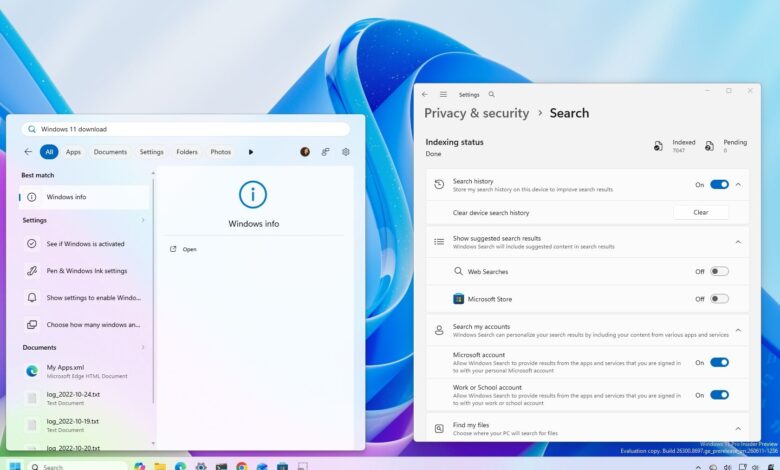The height and width of the screenshot is (470, 780).
Task: Click the icon left of the search gear
Action: coord(325,152)
